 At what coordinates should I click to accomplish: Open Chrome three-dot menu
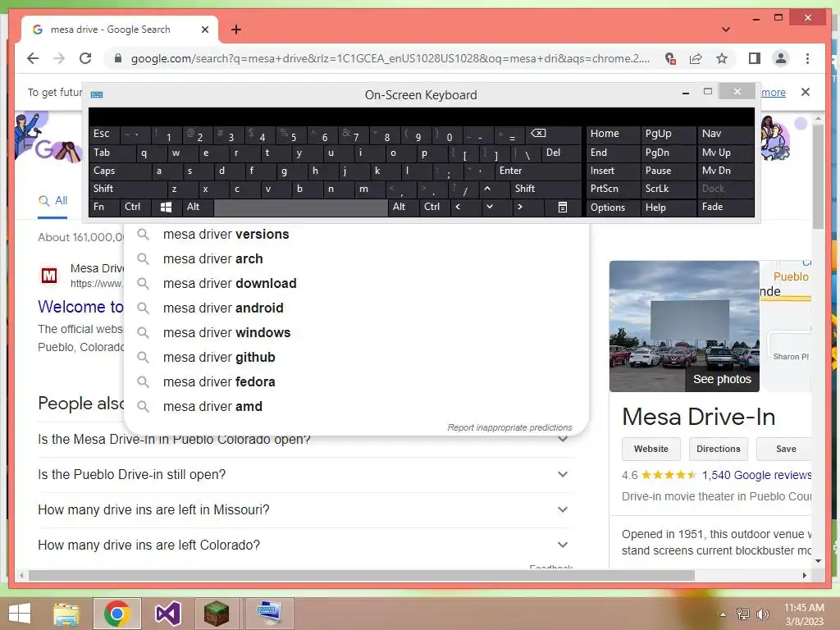[807, 58]
